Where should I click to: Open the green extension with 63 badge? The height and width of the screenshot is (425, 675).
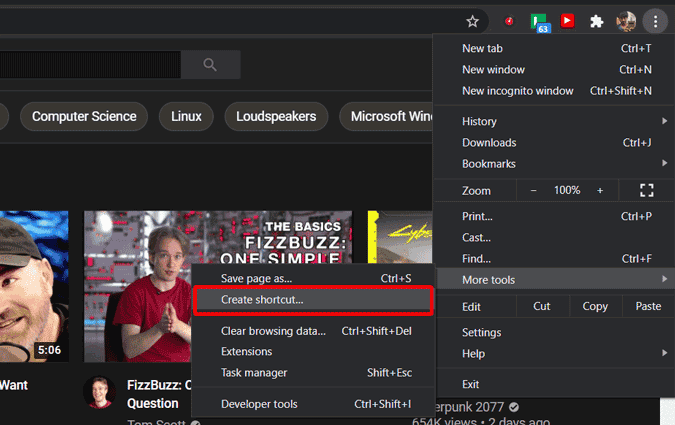pos(540,22)
